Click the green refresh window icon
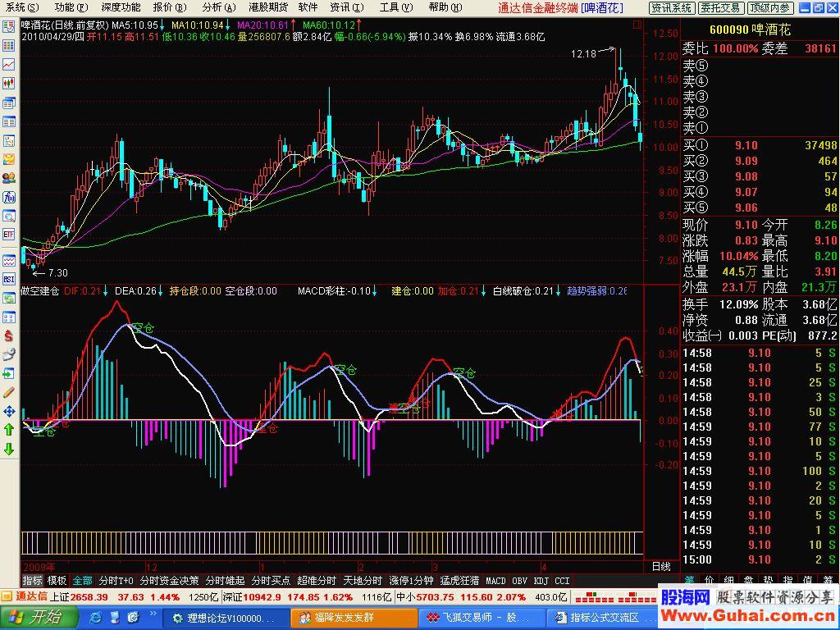Screen dimensions: 840x630 (8, 299)
